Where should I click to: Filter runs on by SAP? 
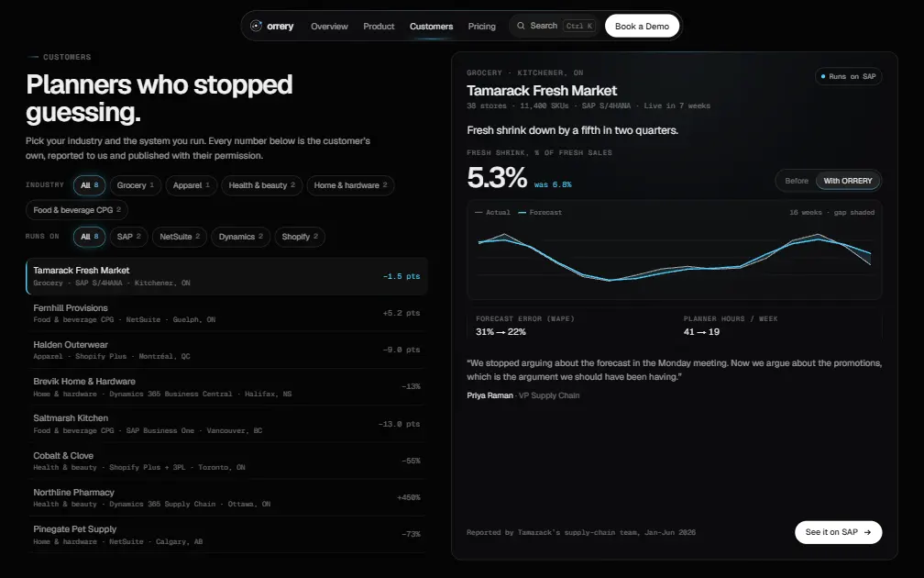tap(129, 237)
